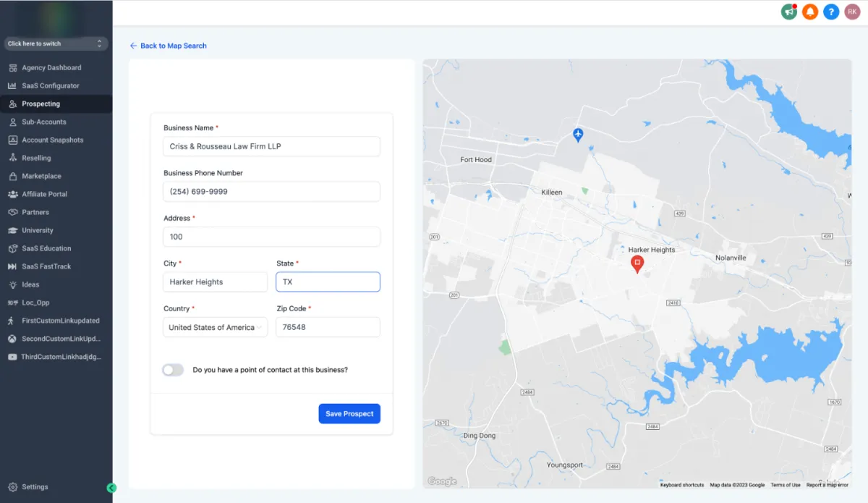Image resolution: width=868 pixels, height=503 pixels.
Task: Click the Reselling sidebar icon
Action: click(x=13, y=158)
